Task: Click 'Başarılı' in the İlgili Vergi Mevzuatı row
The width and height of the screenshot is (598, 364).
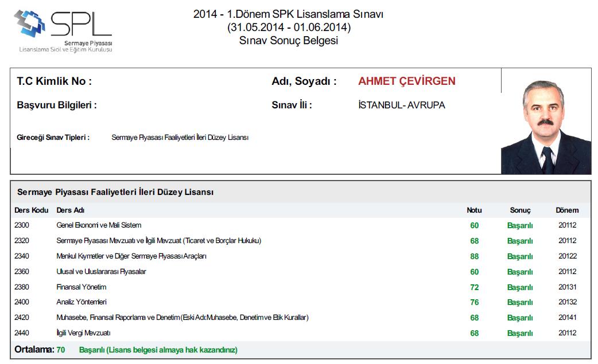Action: tap(520, 334)
